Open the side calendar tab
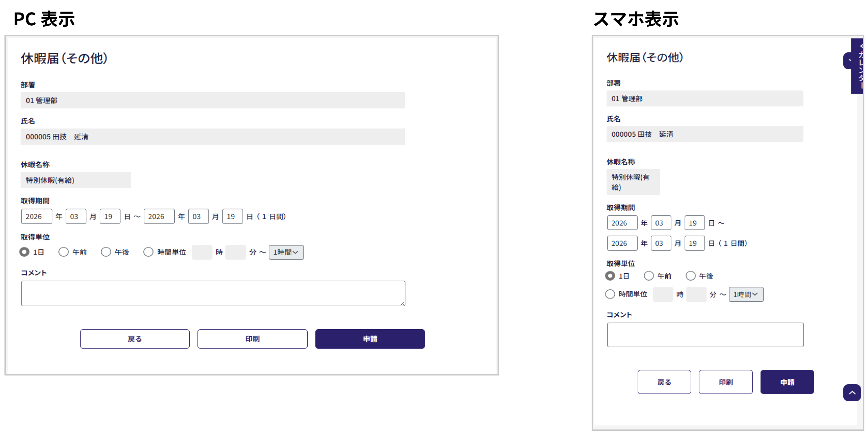 (857, 66)
